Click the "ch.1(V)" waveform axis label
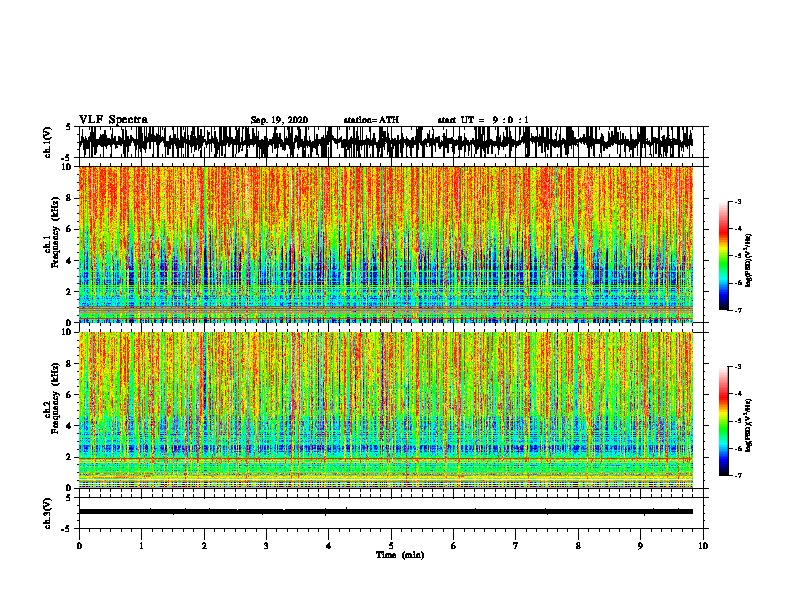Screen dimensions: 792x612 pyautogui.click(x=47, y=142)
